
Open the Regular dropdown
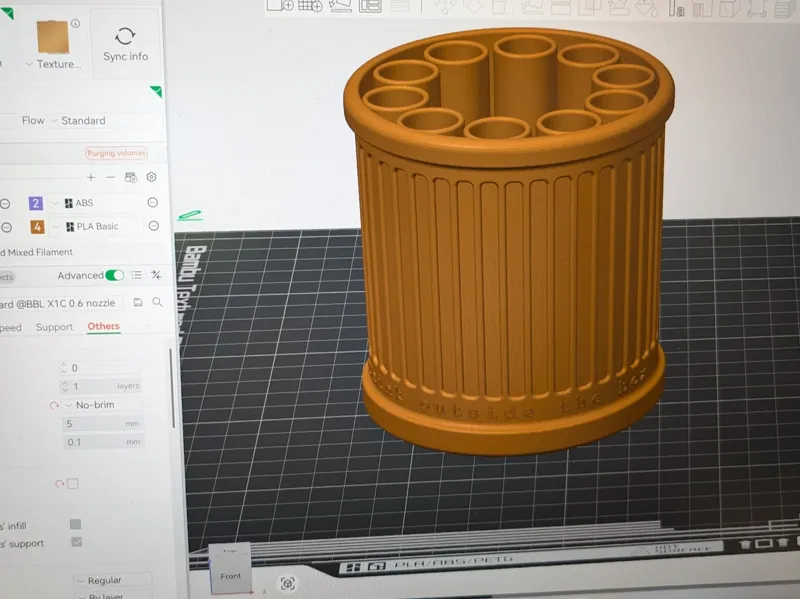tap(113, 580)
